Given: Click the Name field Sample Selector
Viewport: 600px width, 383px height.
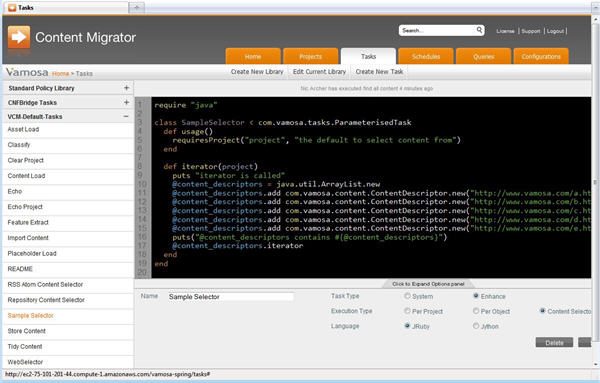Looking at the screenshot, I should 231,297.
